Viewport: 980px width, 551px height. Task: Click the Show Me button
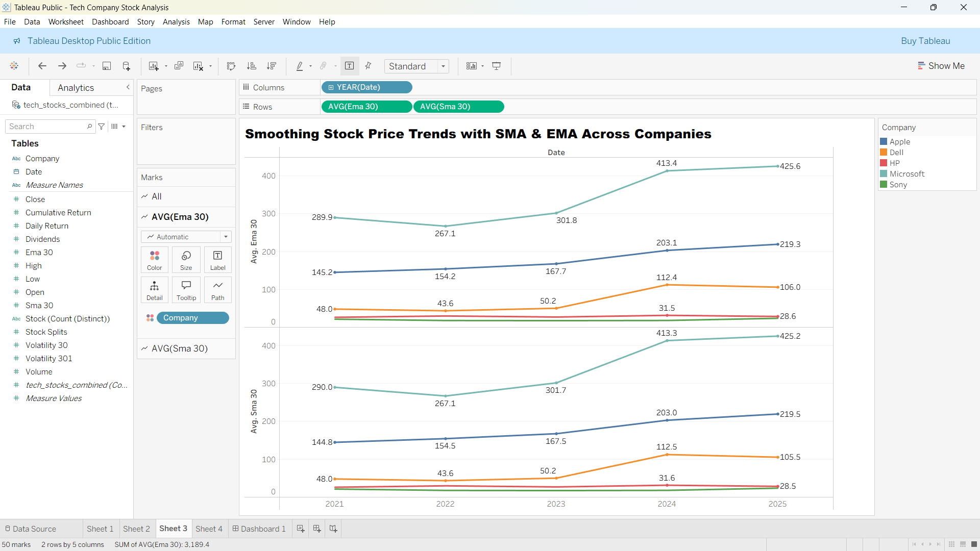pos(941,66)
